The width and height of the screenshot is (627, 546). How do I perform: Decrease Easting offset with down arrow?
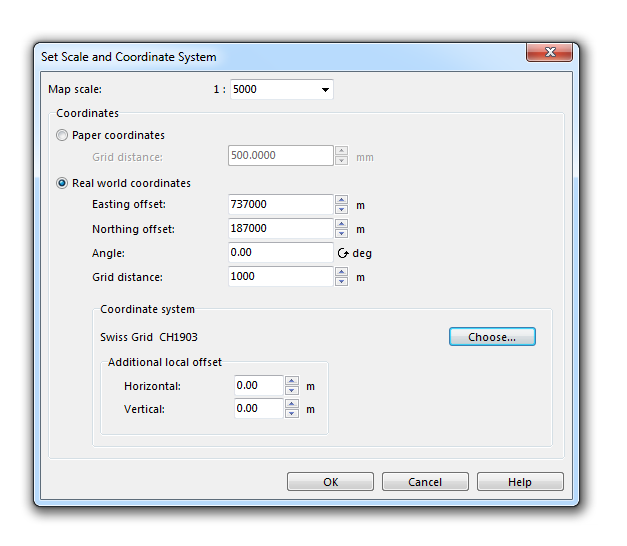point(341,209)
